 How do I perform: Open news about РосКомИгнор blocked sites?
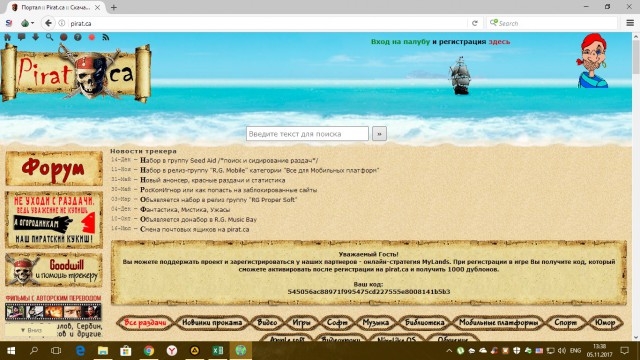point(229,190)
